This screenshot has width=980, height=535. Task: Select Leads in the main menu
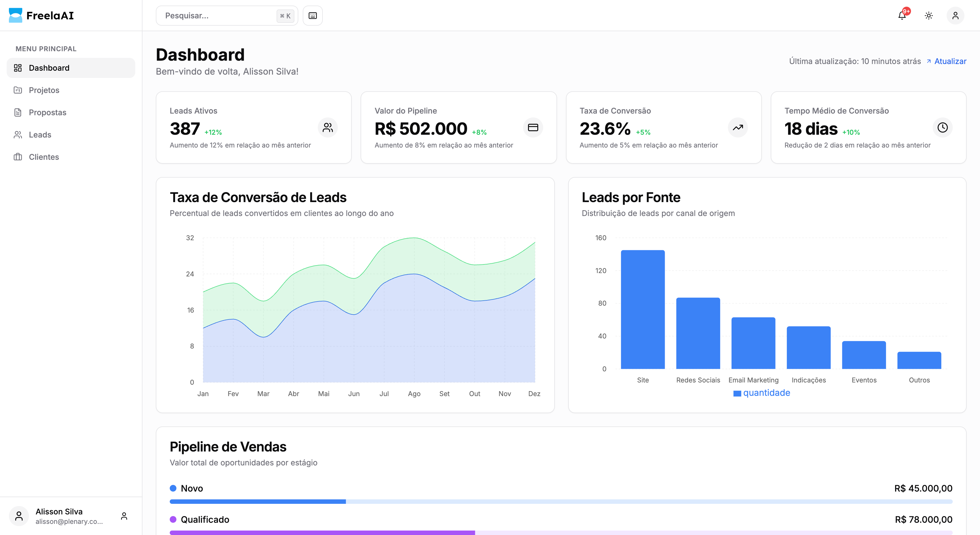click(40, 135)
